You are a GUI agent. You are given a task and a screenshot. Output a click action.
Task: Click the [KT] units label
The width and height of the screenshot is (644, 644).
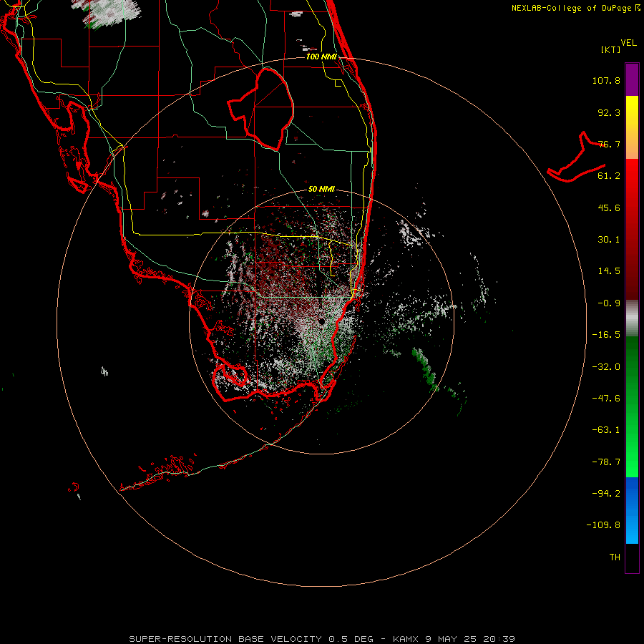pyautogui.click(x=610, y=49)
